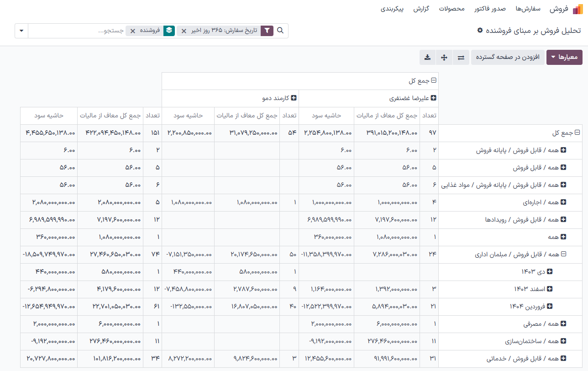Open the سفارش‌ها menu
This screenshot has height=371, width=588.
click(x=528, y=9)
